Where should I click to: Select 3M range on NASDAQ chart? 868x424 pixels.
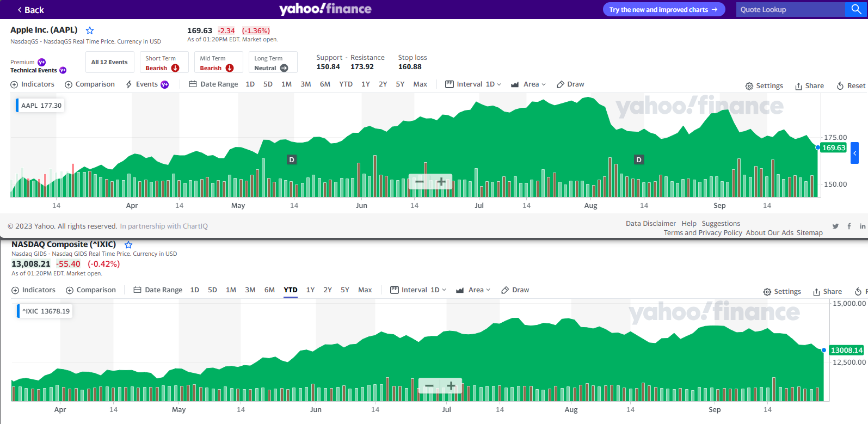click(x=250, y=290)
